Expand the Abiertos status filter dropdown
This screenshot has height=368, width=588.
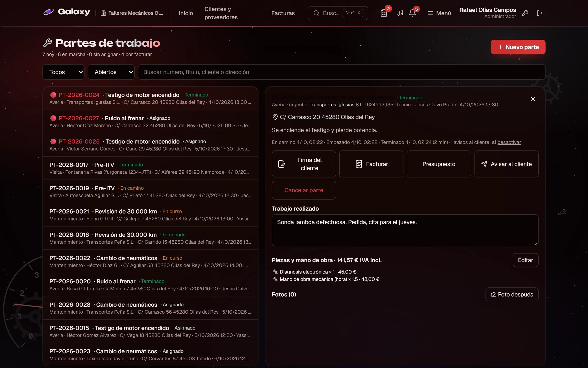pyautogui.click(x=111, y=72)
